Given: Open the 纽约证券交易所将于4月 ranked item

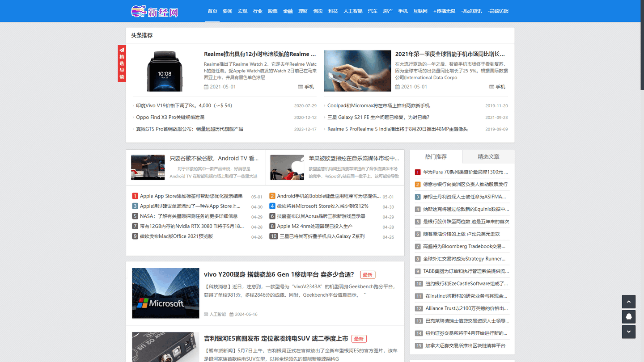Looking at the screenshot, I should pos(467,333).
